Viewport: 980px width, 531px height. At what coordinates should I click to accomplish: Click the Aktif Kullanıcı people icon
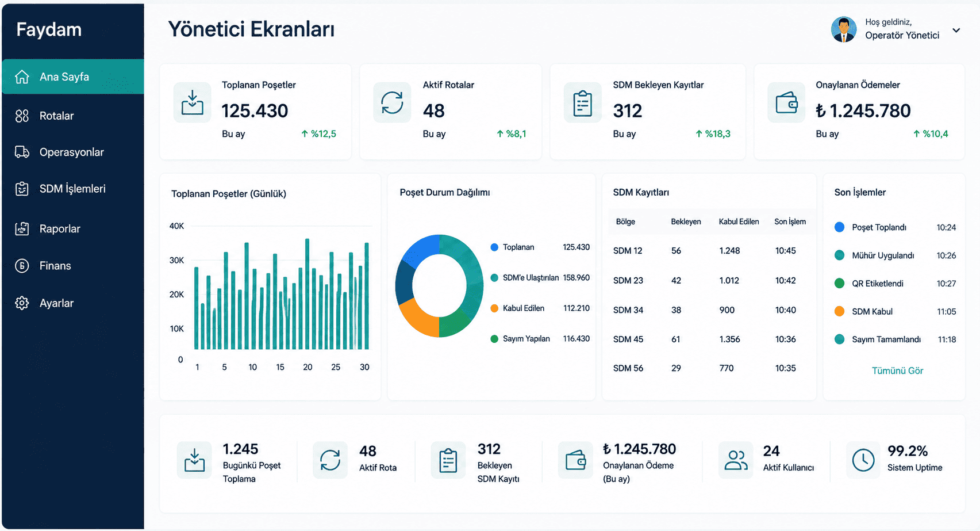(736, 460)
